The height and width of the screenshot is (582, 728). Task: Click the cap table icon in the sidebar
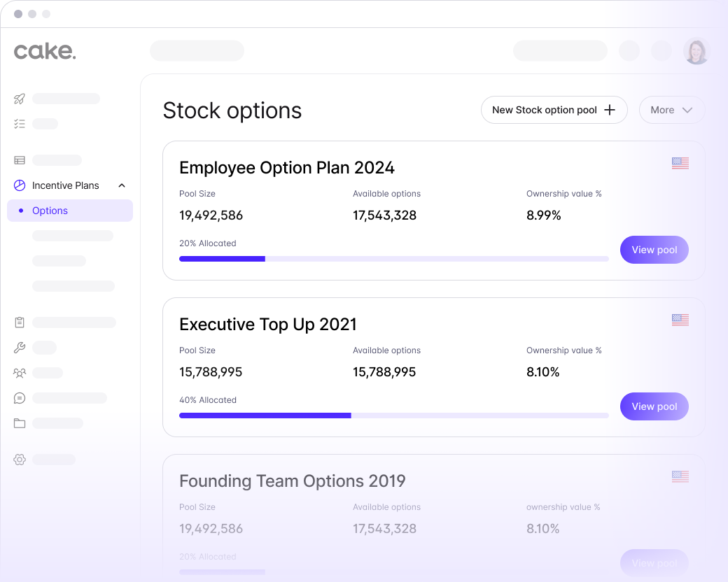click(x=19, y=160)
